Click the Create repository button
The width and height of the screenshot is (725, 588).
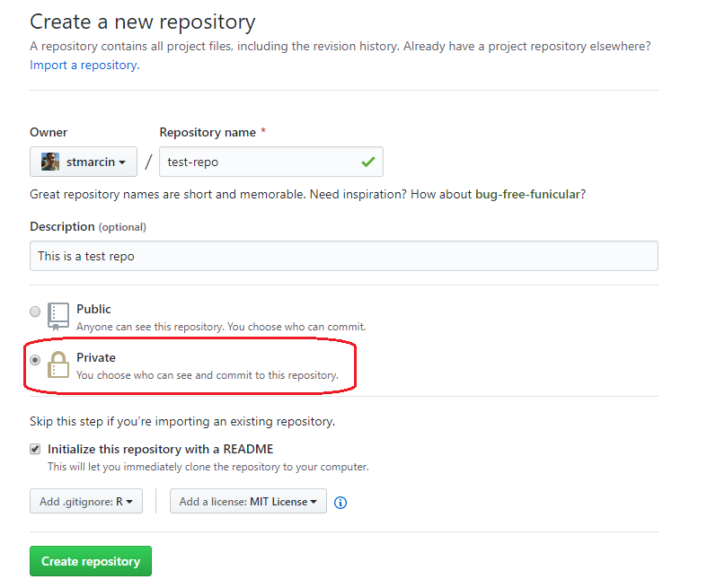[x=91, y=561]
